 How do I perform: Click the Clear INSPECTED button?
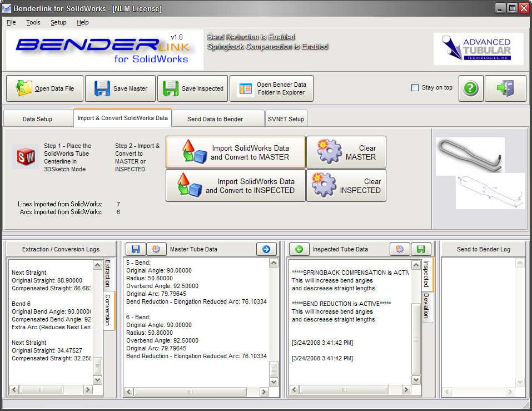[346, 186]
